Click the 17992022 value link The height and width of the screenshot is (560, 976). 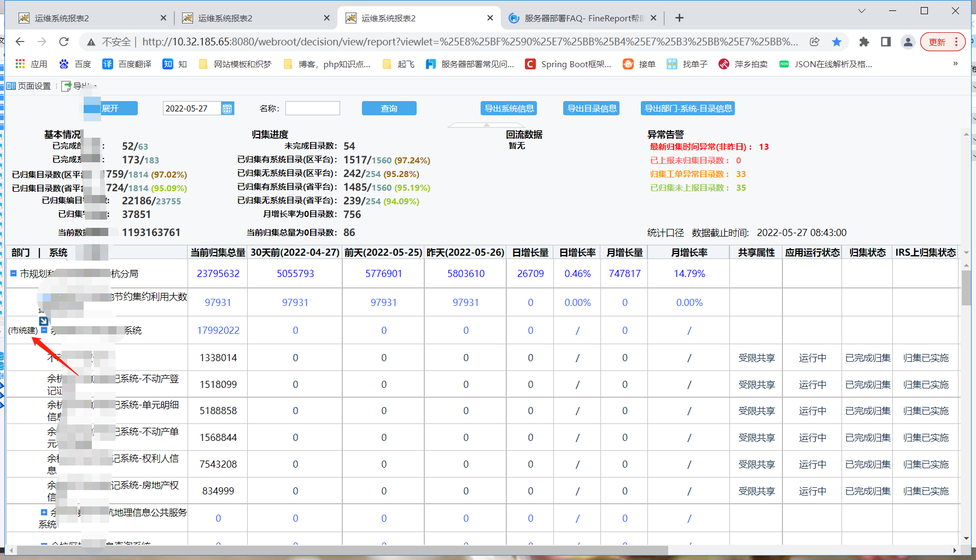218,330
